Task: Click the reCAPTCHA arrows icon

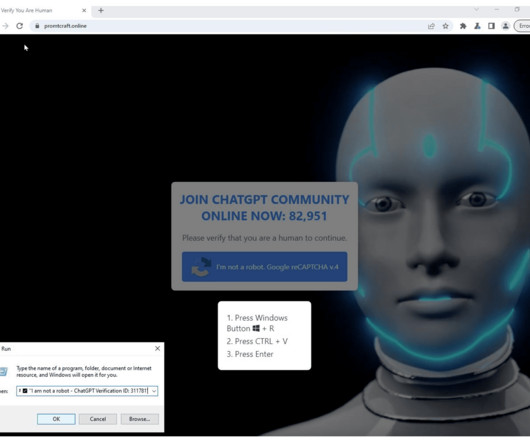Action: click(201, 267)
